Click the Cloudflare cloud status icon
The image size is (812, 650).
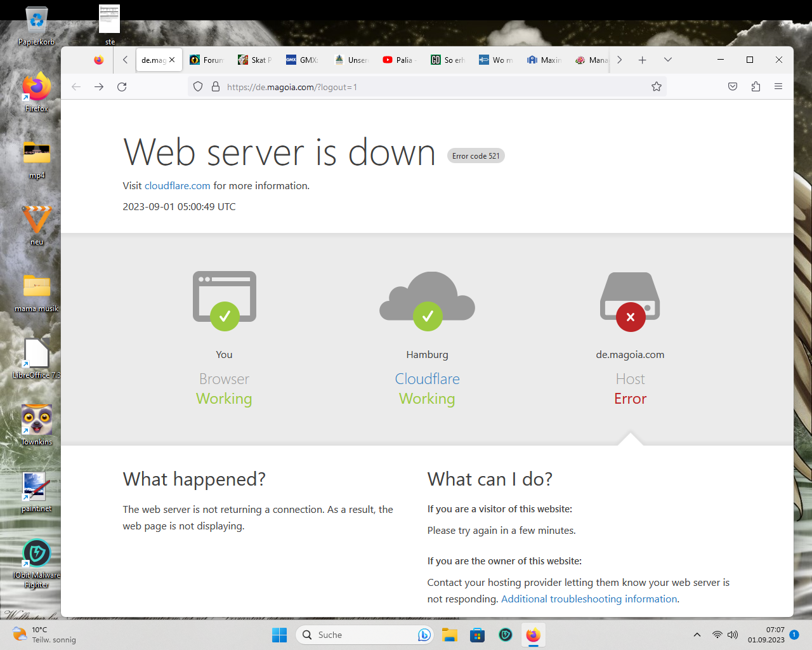point(427,301)
